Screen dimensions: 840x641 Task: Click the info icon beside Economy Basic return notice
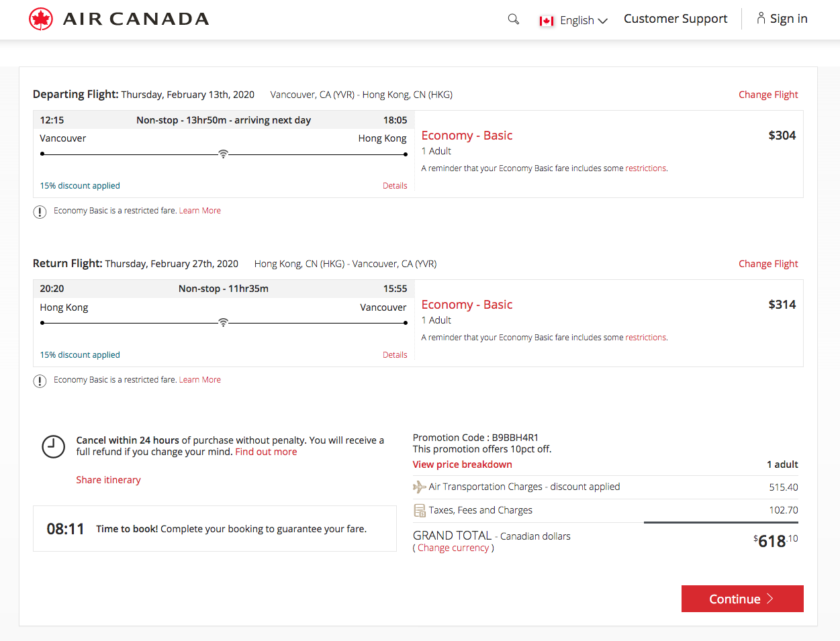[x=39, y=381]
